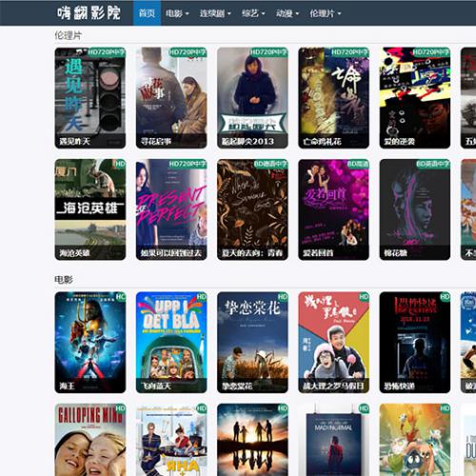Click the 战大理之罗马假日 title caption

pos(333,386)
